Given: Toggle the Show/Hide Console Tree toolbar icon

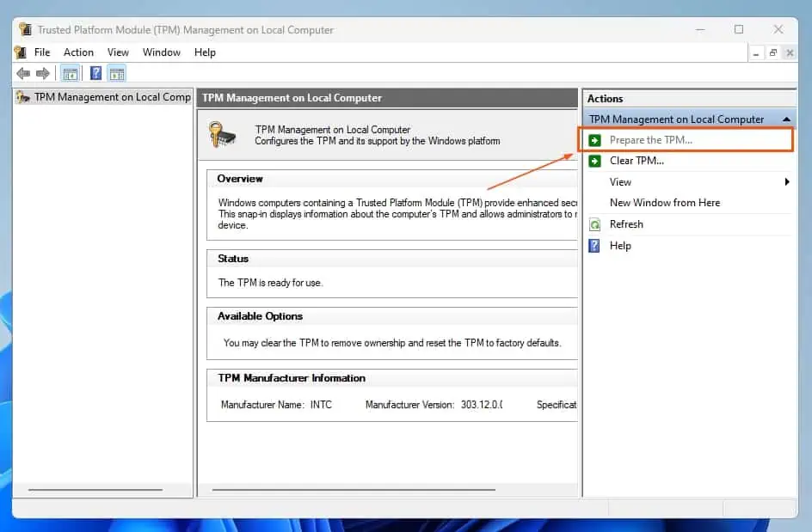Looking at the screenshot, I should tap(70, 74).
